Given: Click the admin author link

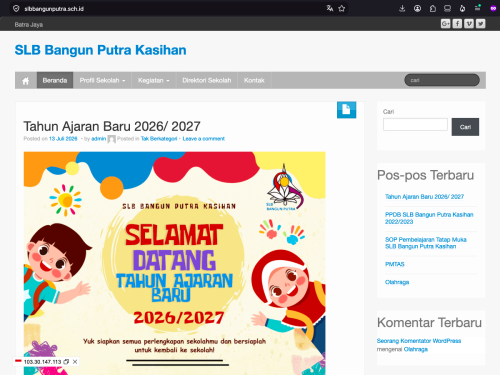Looking at the screenshot, I should click(99, 139).
